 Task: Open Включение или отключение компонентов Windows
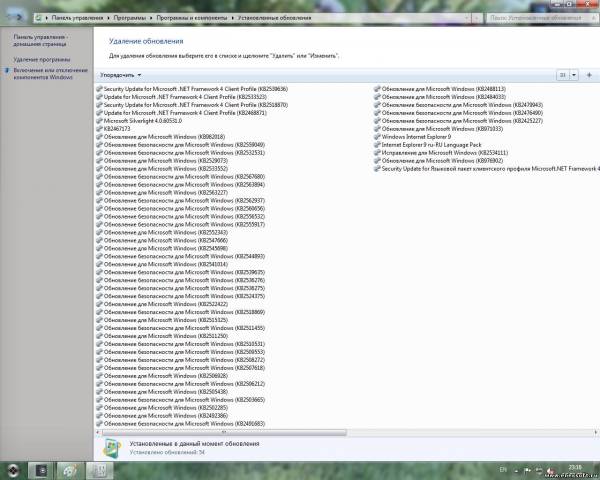[51, 74]
